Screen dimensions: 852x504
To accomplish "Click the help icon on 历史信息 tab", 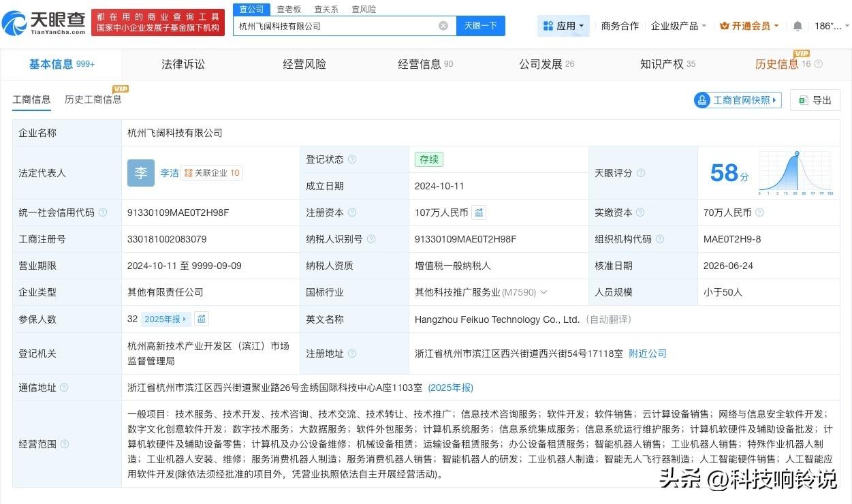I will 819,64.
